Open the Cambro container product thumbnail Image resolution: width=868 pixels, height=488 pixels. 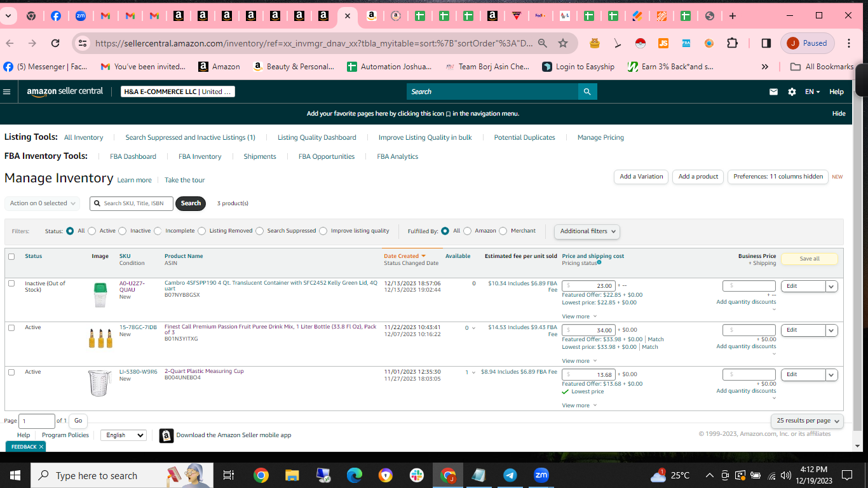[x=100, y=295]
